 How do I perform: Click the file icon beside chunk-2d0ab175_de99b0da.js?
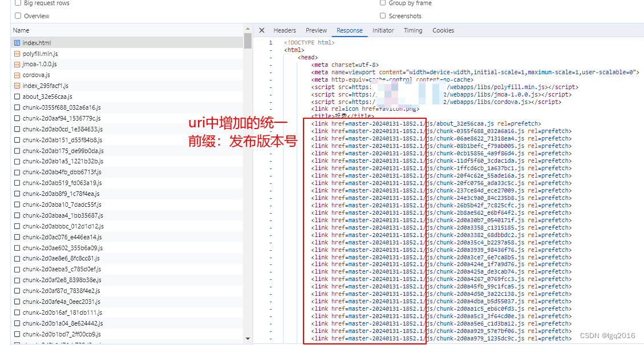click(17, 150)
